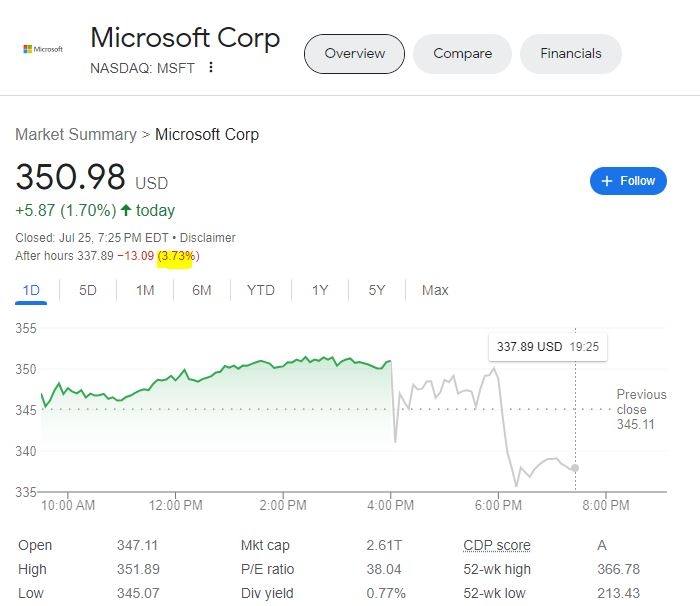This screenshot has width=700, height=606.
Task: Switch to the 5Y range
Action: (377, 291)
